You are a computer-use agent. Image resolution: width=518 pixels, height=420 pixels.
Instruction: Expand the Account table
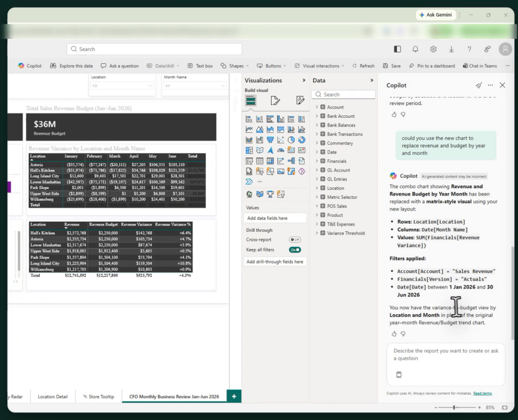[317, 107]
